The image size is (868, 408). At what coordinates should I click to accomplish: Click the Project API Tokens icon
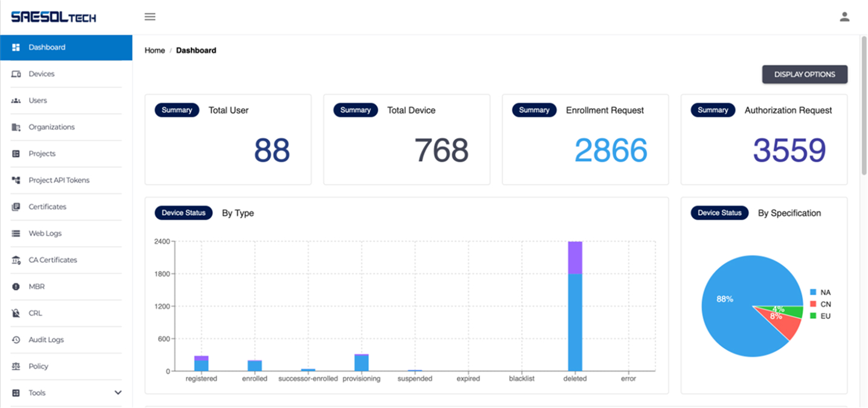16,180
